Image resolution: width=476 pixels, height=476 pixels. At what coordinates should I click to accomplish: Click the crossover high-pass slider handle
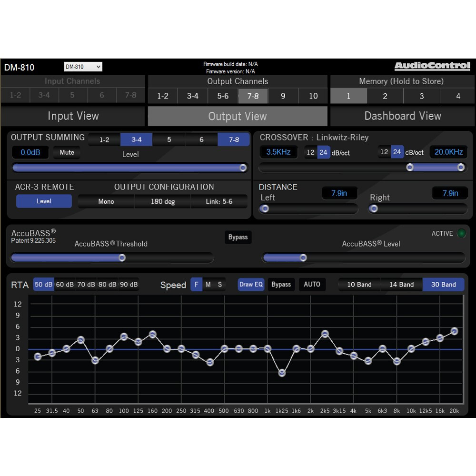(x=410, y=167)
